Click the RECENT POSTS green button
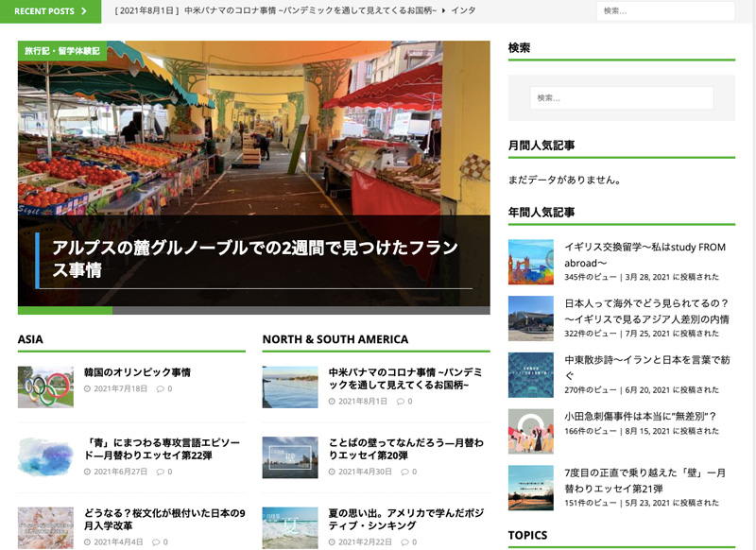This screenshot has height=550, width=756. [51, 11]
